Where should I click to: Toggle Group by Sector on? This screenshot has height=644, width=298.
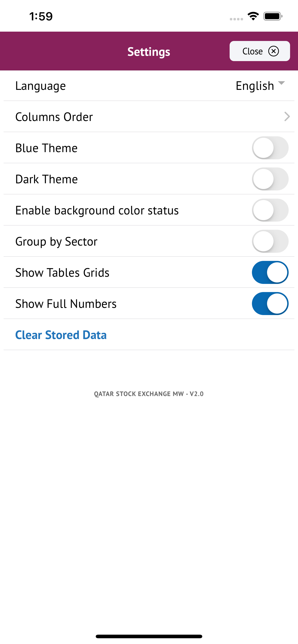[270, 241]
